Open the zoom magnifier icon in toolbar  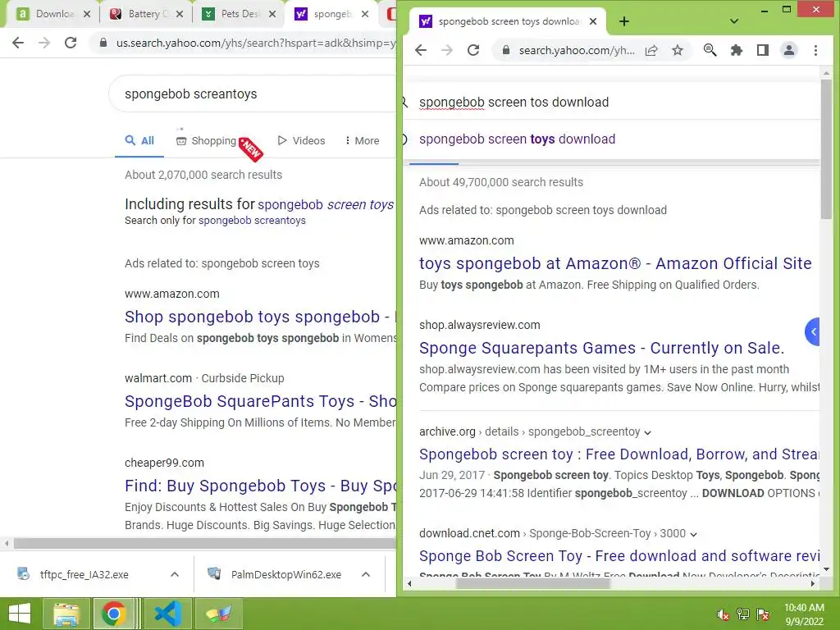coord(710,50)
